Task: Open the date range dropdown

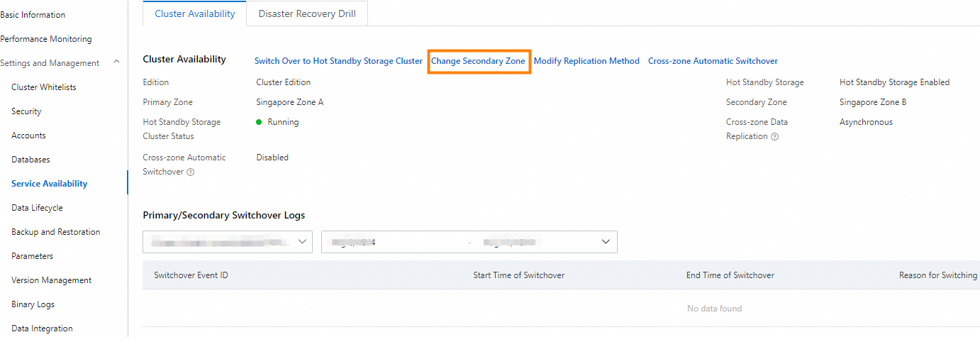Action: 469,241
